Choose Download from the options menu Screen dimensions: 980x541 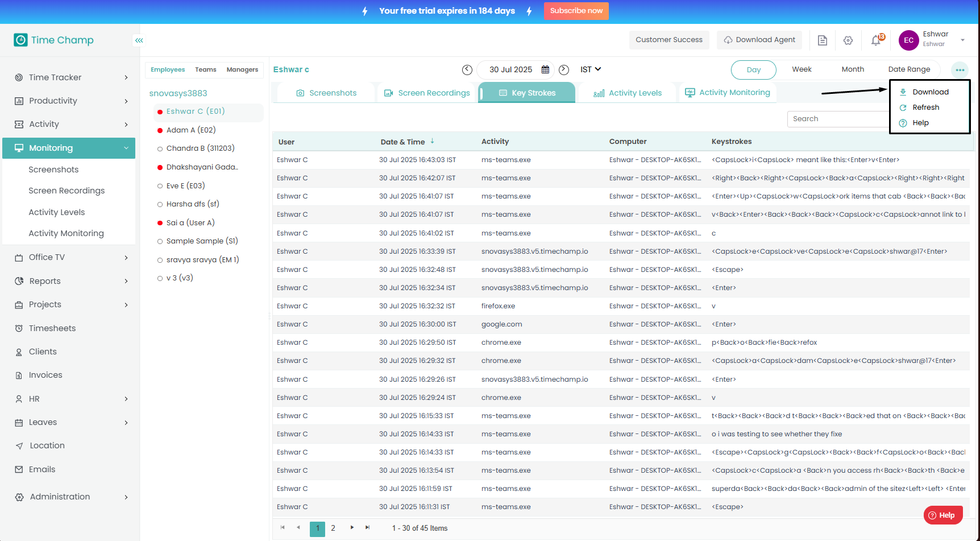point(930,92)
